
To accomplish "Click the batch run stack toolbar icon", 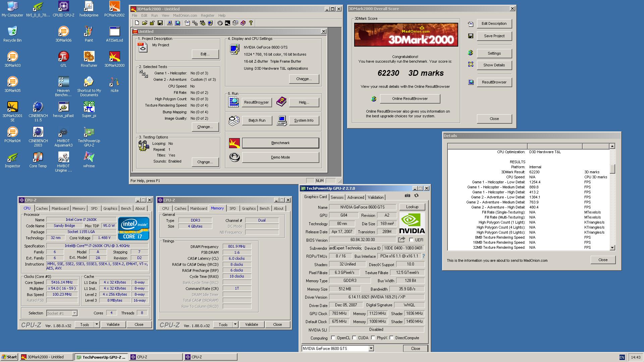I will (x=235, y=23).
